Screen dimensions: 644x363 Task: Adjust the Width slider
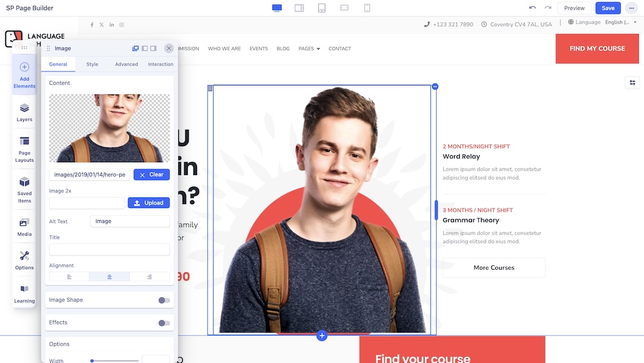pyautogui.click(x=115, y=360)
